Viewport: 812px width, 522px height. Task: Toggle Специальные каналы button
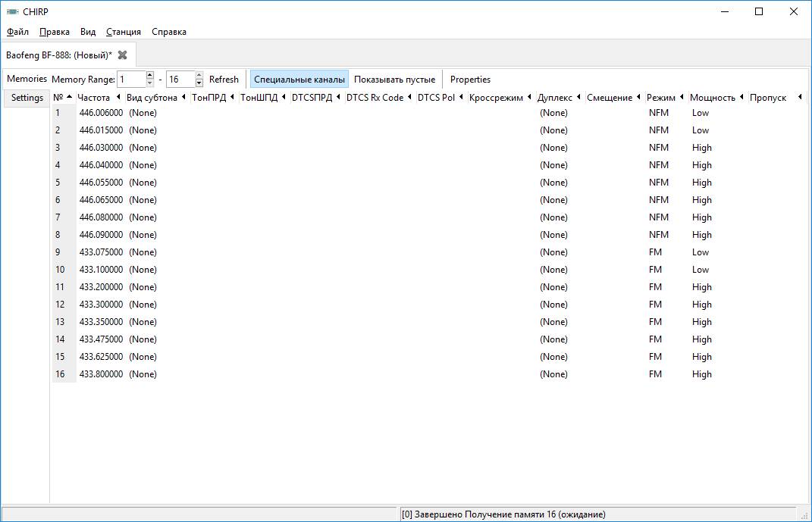click(299, 79)
